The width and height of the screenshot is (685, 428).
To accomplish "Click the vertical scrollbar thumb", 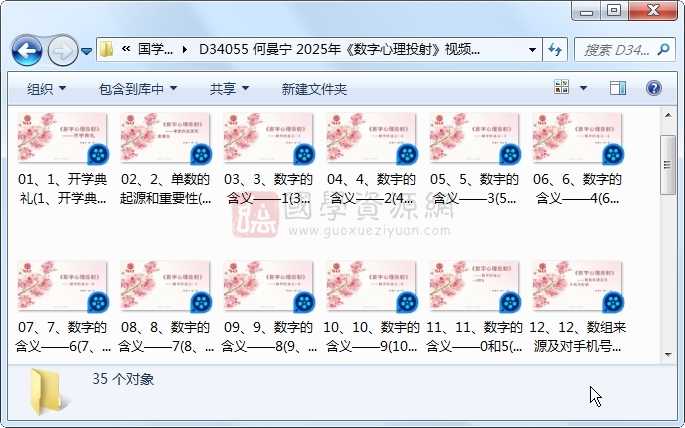I will coord(668,165).
